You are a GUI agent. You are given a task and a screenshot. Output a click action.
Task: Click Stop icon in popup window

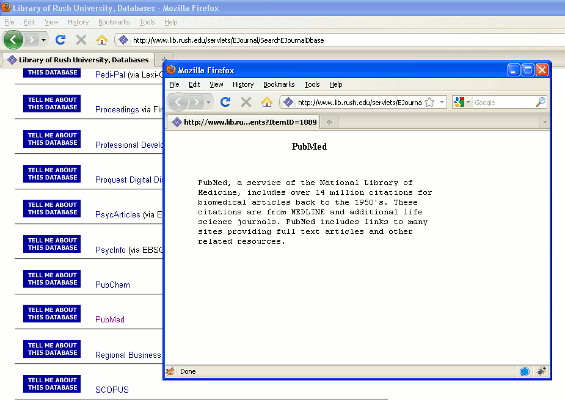coord(246,102)
